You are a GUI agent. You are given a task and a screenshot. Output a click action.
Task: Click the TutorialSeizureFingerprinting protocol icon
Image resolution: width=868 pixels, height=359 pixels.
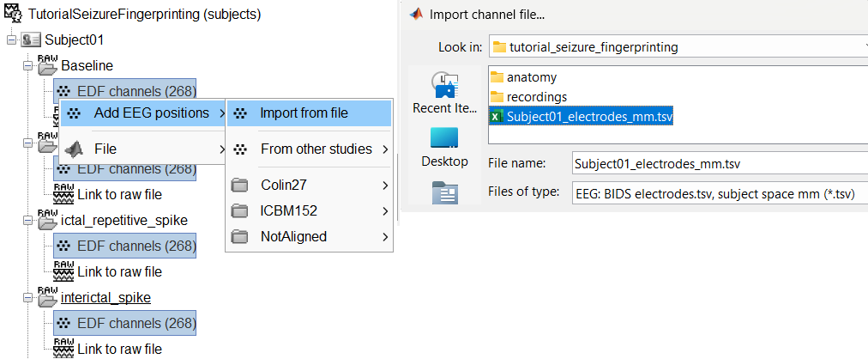(14, 14)
